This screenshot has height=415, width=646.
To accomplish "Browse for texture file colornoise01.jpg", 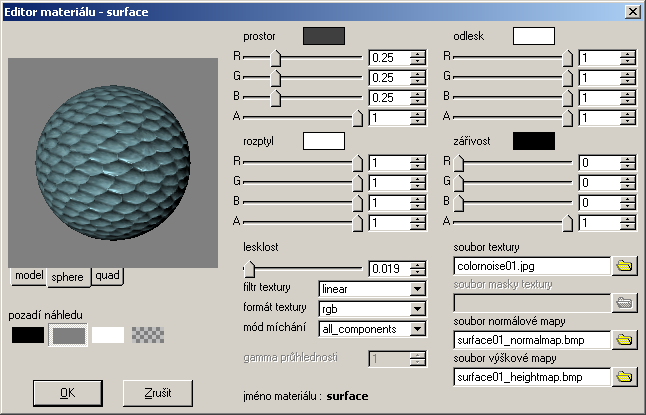I will (624, 266).
